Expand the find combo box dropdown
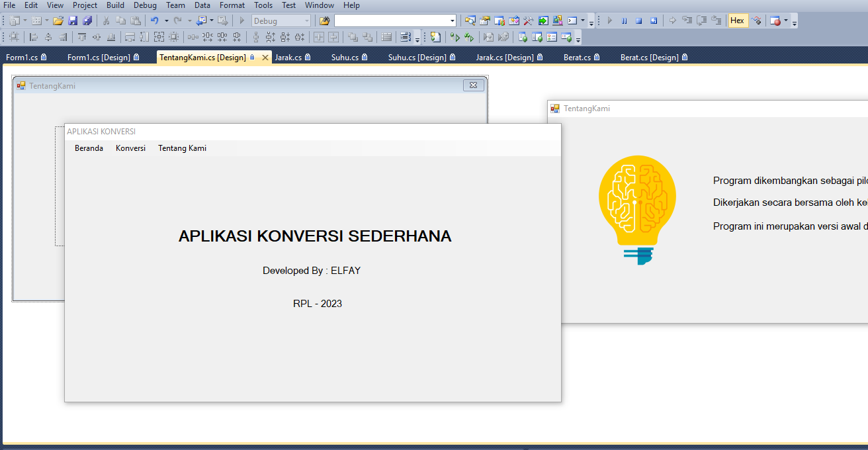The width and height of the screenshot is (868, 450). point(453,21)
